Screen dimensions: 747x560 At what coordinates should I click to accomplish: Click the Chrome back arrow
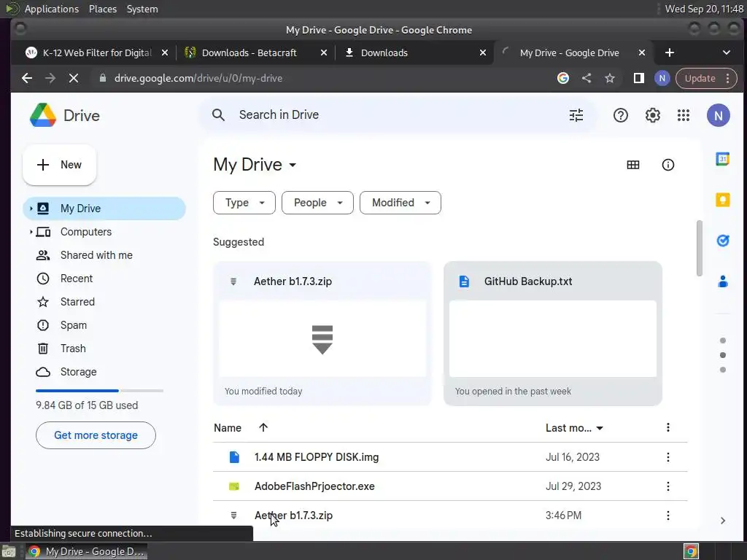pos(27,78)
